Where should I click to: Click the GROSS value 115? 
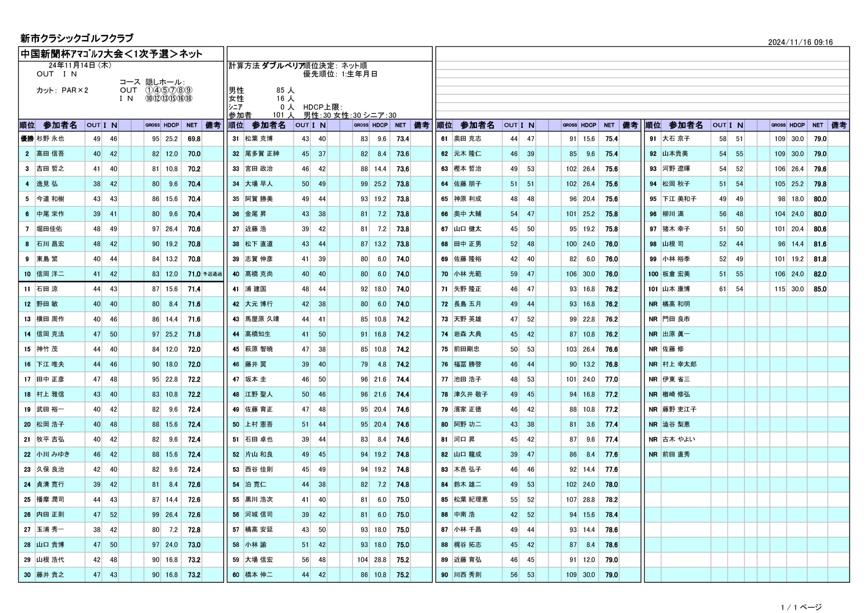(x=780, y=289)
